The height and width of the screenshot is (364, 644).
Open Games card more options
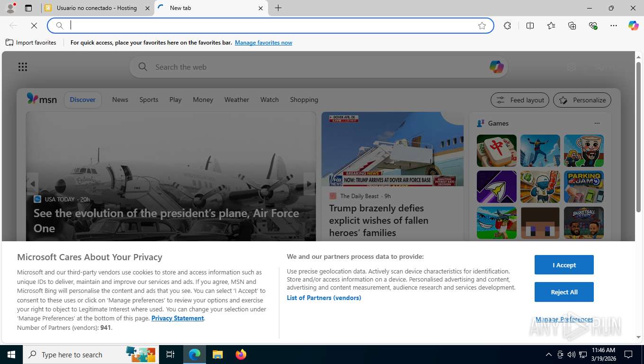597,123
